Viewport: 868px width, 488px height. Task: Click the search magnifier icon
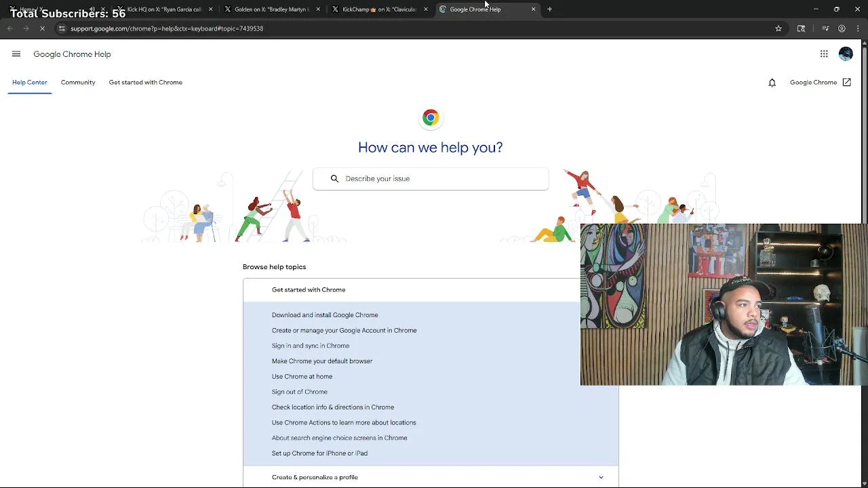coord(334,179)
